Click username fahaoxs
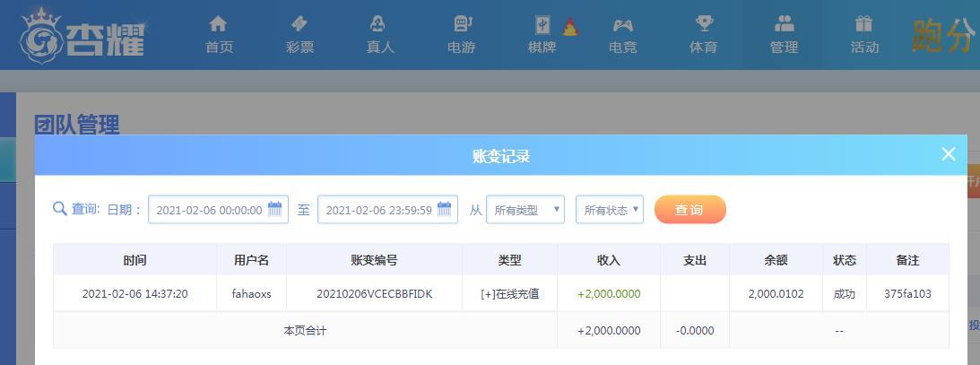The width and height of the screenshot is (980, 365). point(251,294)
